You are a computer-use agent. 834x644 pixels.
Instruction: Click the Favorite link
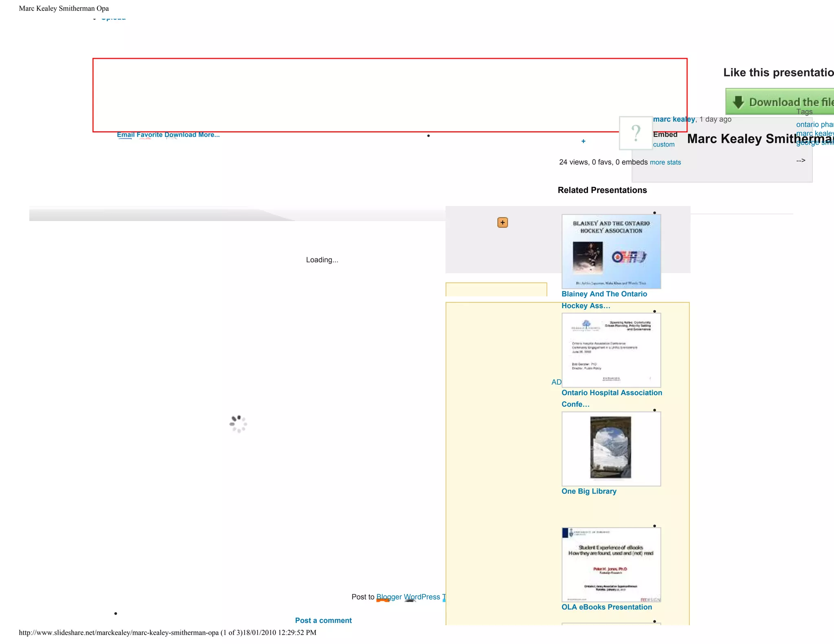click(149, 135)
